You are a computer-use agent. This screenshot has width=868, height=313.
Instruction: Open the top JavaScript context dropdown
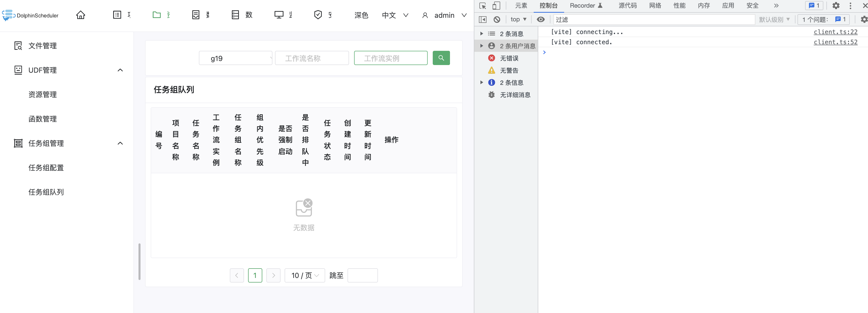tap(518, 20)
